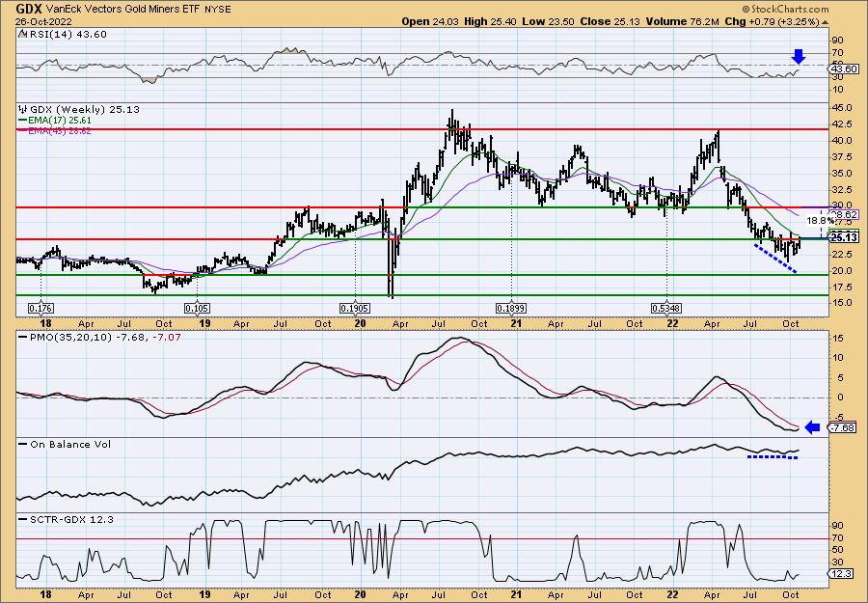Image resolution: width=868 pixels, height=603 pixels.
Task: Click the 45.0 price axis label
Action: pos(841,107)
